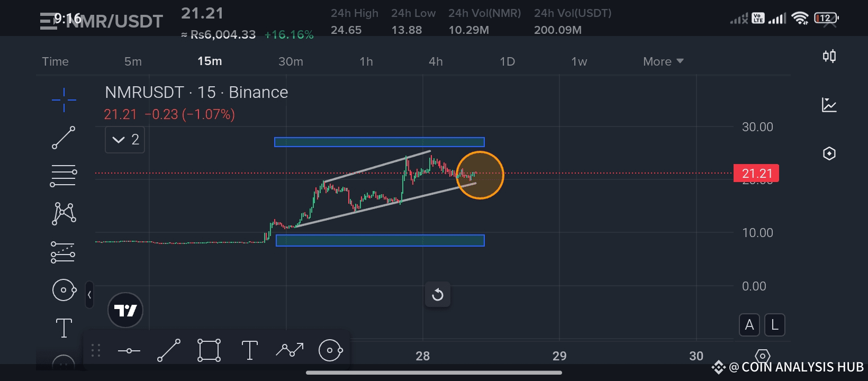Toggle auto scale with the A button

(749, 325)
